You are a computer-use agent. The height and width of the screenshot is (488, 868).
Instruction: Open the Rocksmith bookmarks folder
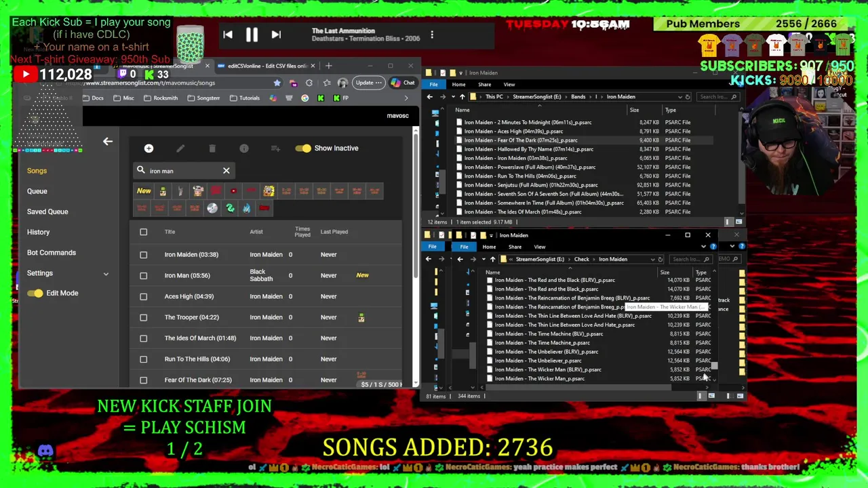coord(160,98)
